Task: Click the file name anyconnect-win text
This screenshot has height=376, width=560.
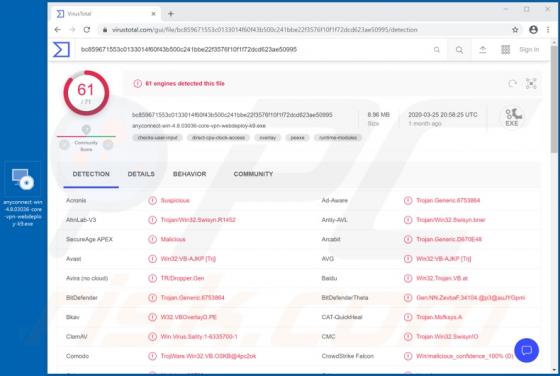Action: pos(199,126)
